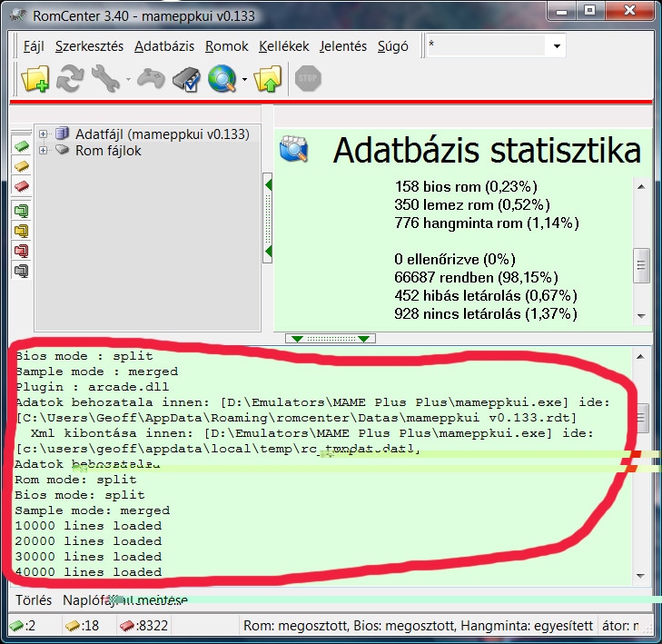The image size is (662, 644).
Task: Toggle the green chip filter
Action: [22, 146]
